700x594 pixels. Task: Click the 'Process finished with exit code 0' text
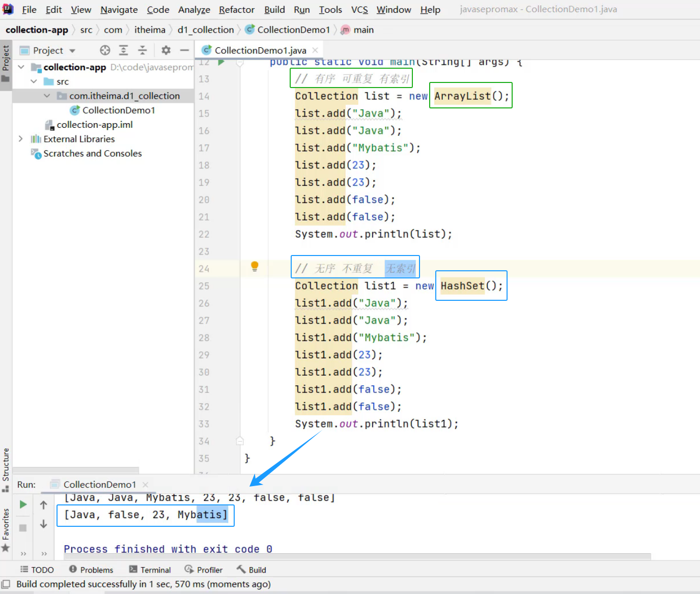click(168, 549)
